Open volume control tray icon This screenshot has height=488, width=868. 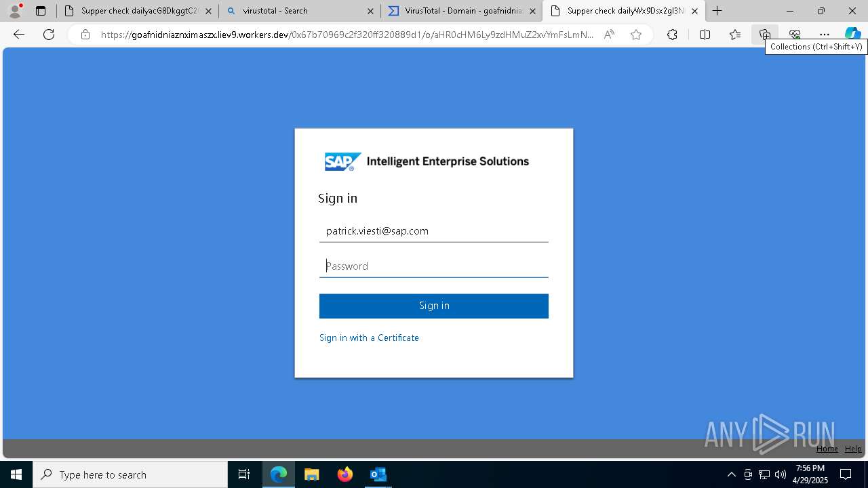(x=781, y=474)
